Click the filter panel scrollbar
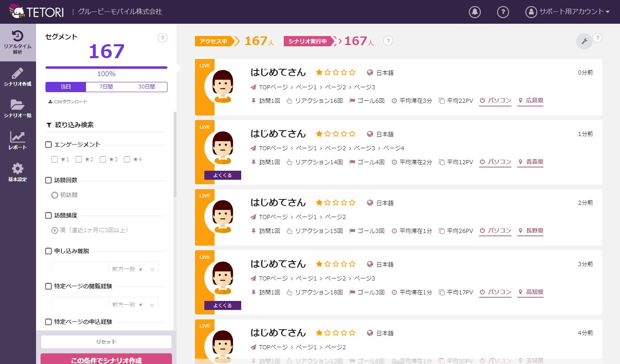The image size is (620, 364). pos(175,154)
